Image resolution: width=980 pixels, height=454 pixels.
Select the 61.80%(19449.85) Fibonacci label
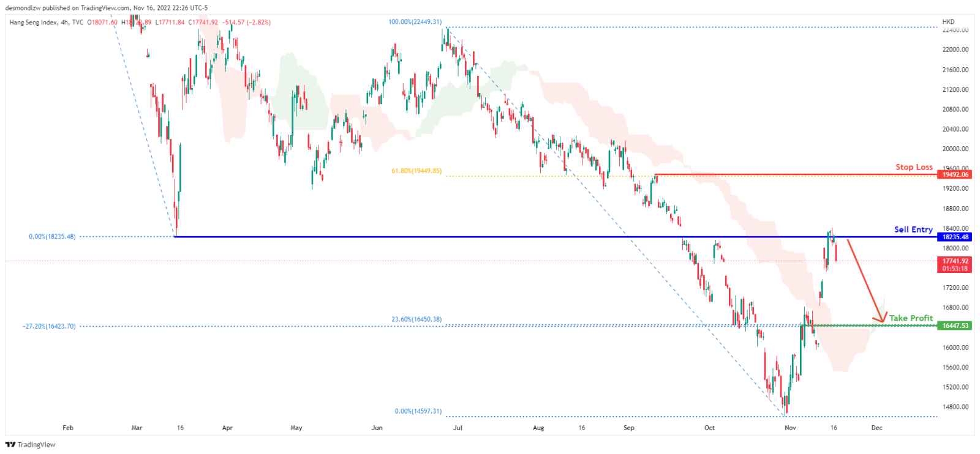(x=417, y=171)
